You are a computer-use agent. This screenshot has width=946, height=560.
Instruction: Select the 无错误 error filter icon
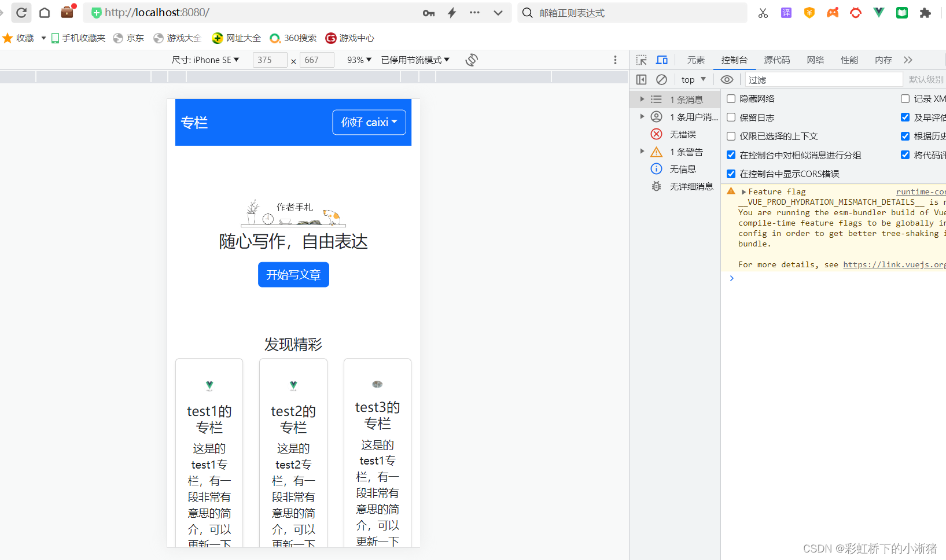pos(656,134)
